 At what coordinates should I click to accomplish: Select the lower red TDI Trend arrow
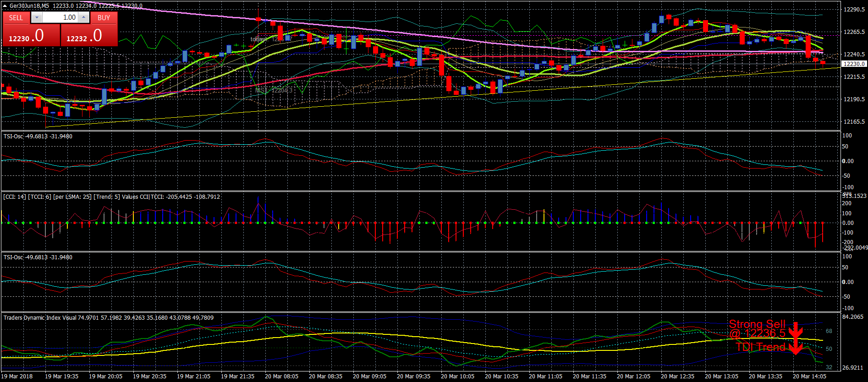click(796, 347)
